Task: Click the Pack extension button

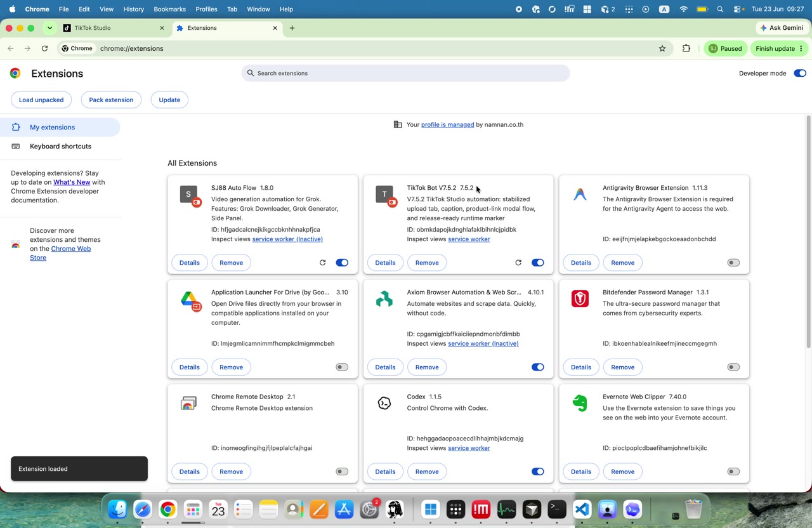Action: coord(111,100)
